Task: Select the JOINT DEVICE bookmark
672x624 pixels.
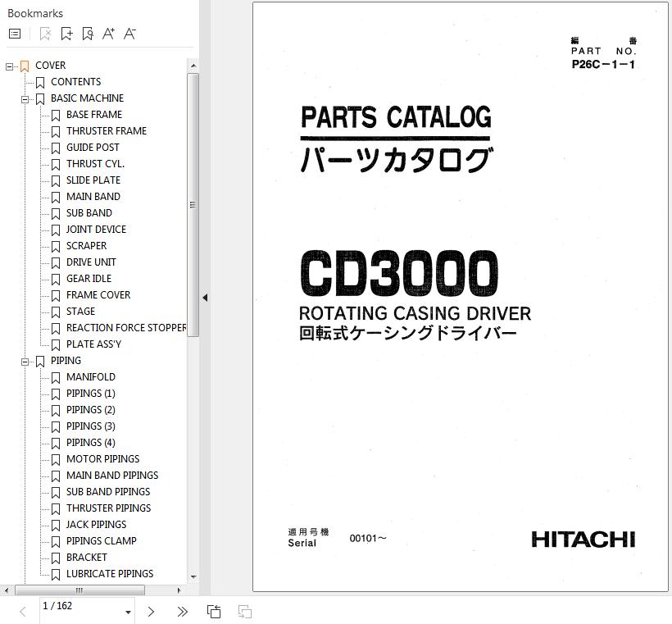Action: [x=96, y=230]
